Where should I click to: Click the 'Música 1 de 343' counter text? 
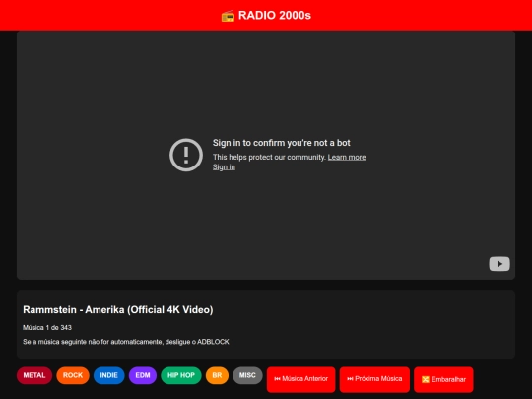[47, 327]
